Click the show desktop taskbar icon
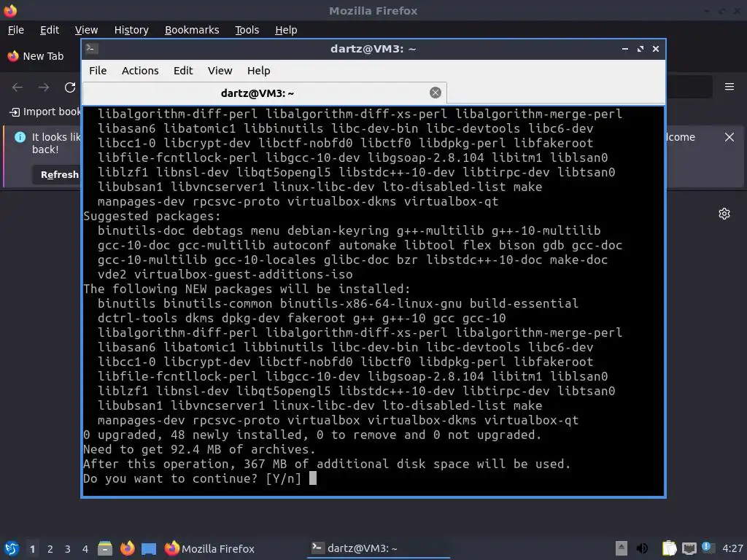747x560 pixels. [x=149, y=548]
